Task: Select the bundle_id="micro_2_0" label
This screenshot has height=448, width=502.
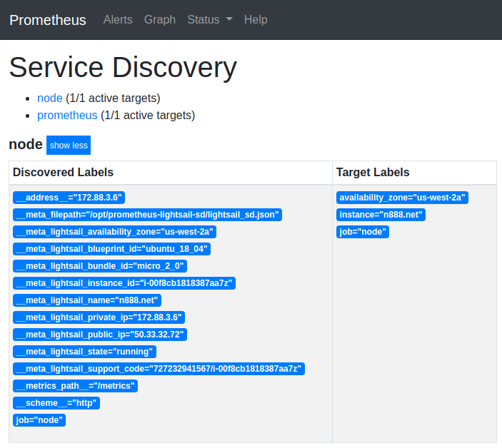Action: [100, 266]
